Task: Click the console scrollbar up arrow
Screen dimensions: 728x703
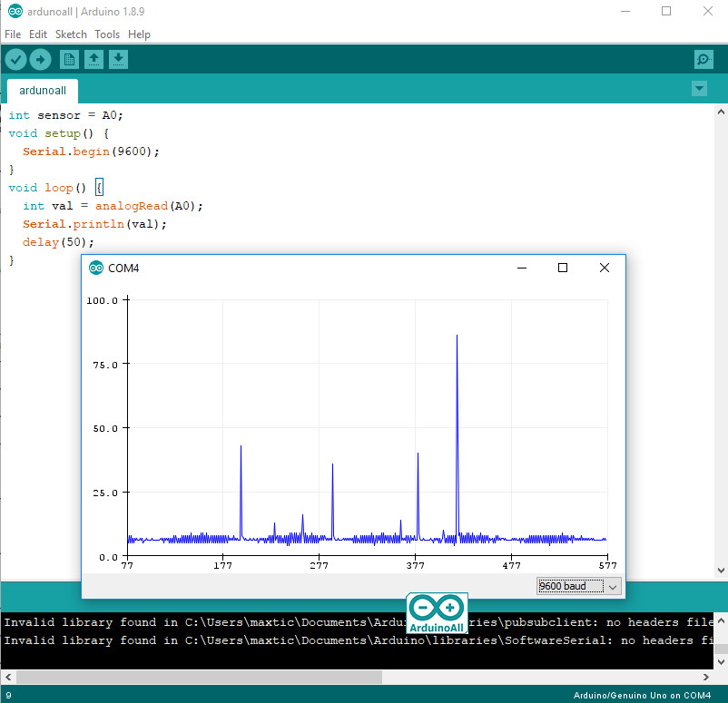Action: click(721, 620)
